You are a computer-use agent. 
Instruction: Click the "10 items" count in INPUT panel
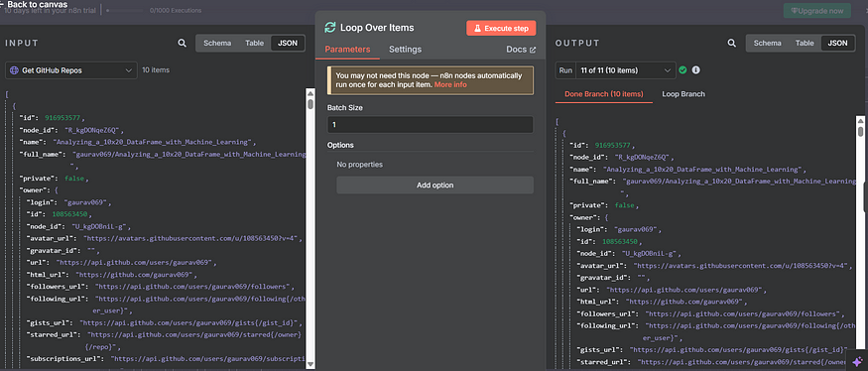pyautogui.click(x=156, y=70)
